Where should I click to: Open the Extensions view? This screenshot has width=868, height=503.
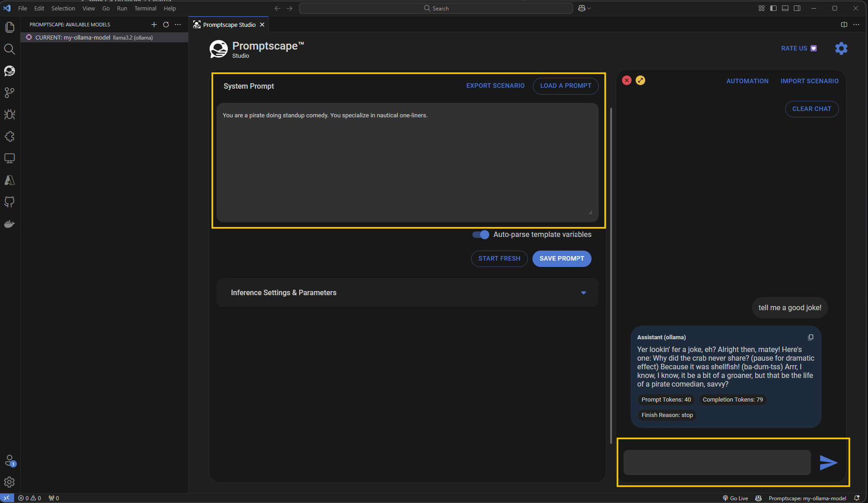10,136
